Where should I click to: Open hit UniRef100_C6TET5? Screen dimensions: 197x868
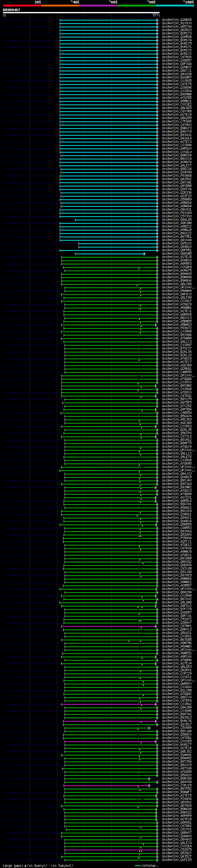pos(177,84)
